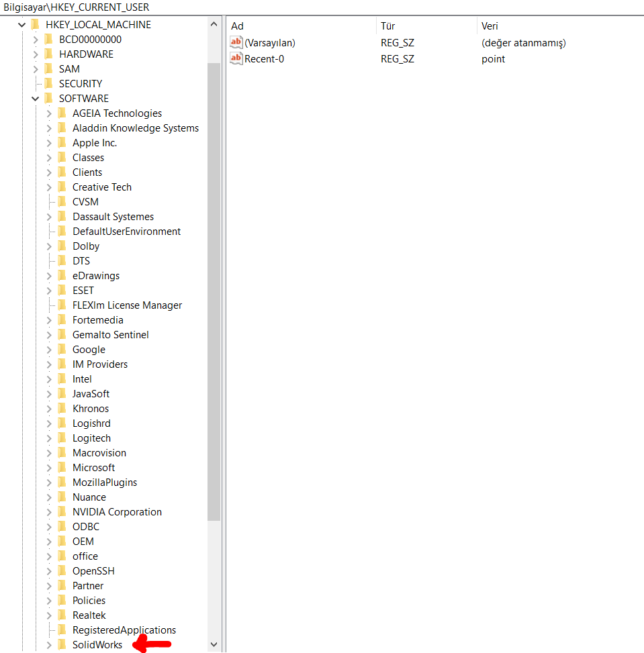644x653 pixels.
Task: Select the FLEXlm License Manager key
Action: click(127, 305)
